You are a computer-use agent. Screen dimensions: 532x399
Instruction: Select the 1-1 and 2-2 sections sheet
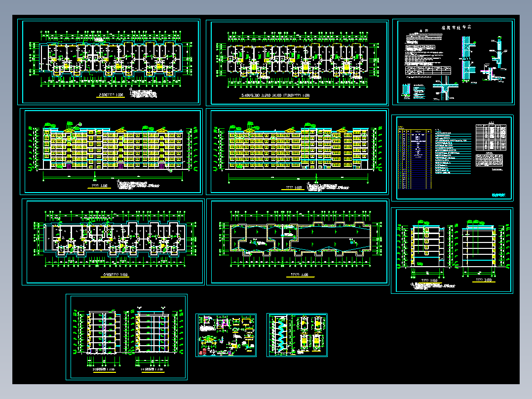click(x=126, y=337)
